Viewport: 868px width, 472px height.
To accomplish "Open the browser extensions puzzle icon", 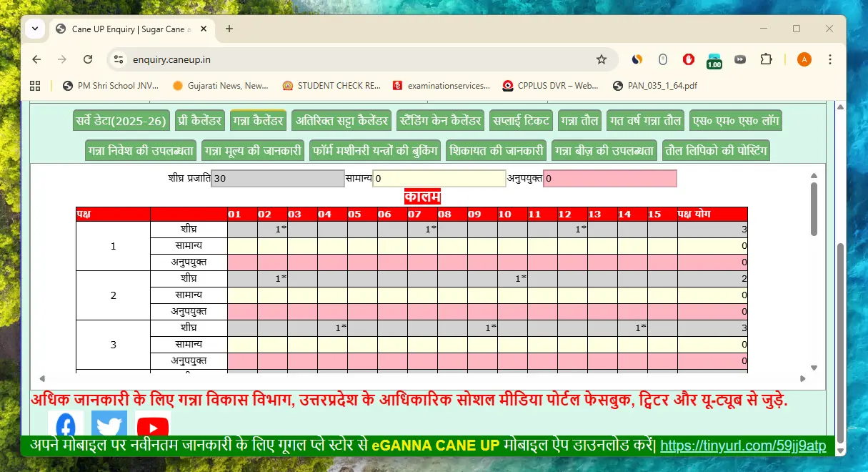I will point(767,59).
